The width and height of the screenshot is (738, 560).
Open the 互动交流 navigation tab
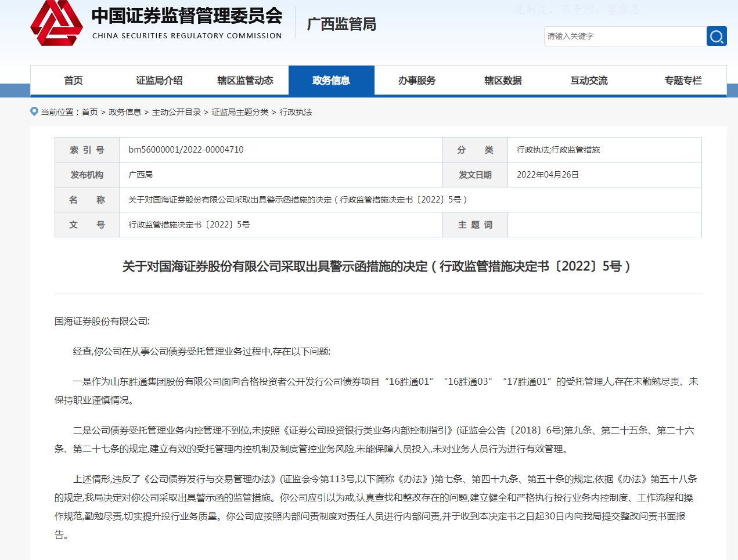pyautogui.click(x=589, y=80)
